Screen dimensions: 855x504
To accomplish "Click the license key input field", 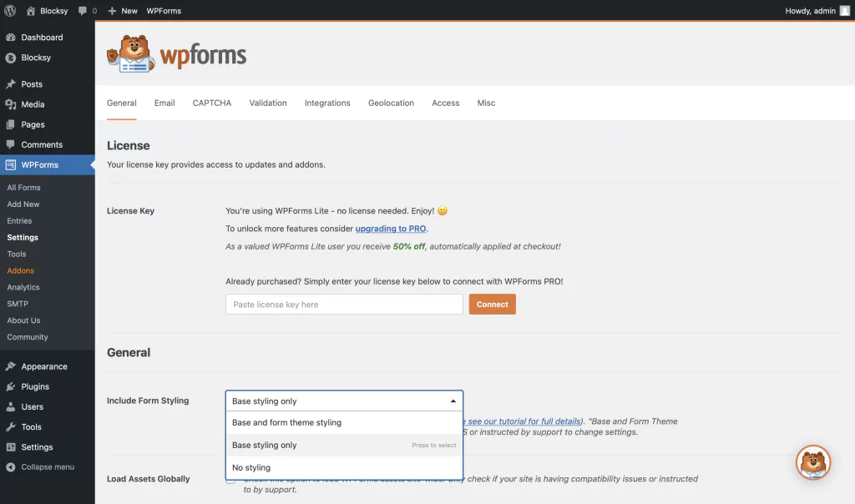I will pyautogui.click(x=343, y=305).
